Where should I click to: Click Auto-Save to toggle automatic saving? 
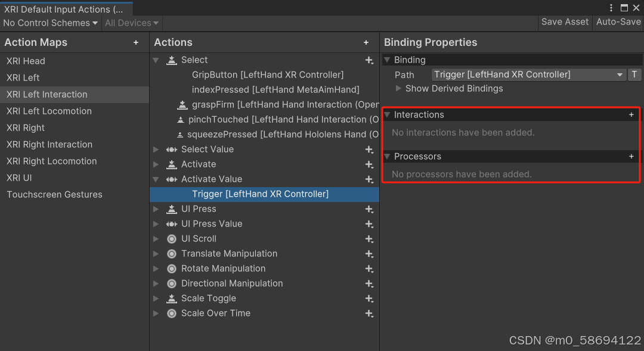(618, 22)
